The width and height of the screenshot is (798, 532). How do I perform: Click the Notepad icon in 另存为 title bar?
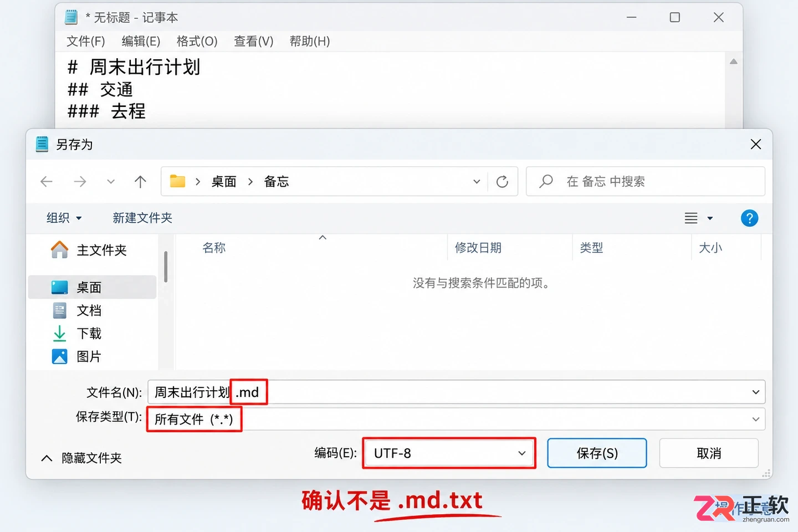click(42, 144)
